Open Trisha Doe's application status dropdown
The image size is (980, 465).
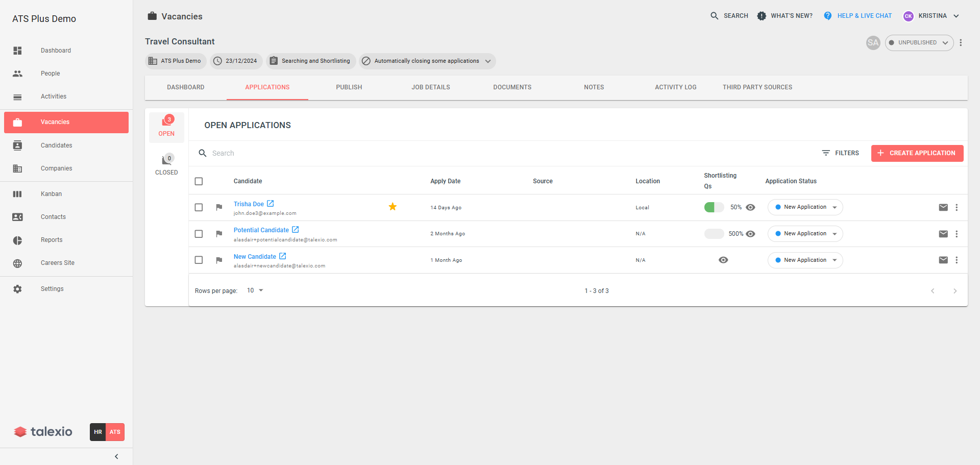tap(805, 207)
